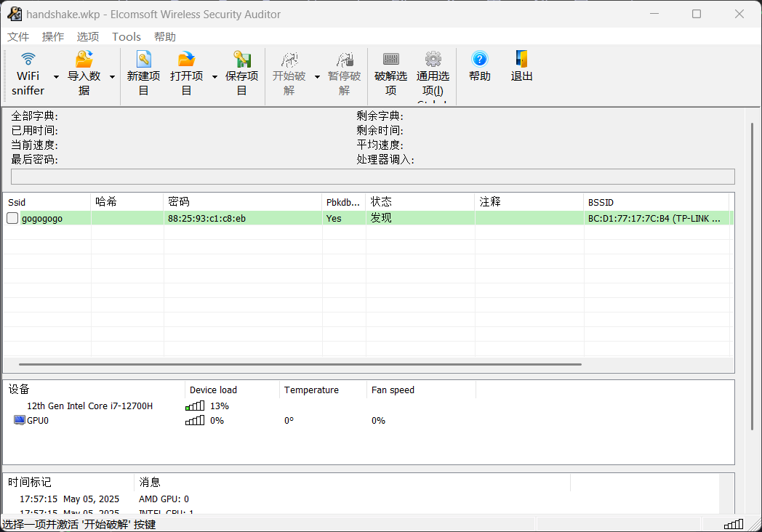762x532 pixels.
Task: Click the Yes value in Pbkdb column
Action: click(x=334, y=218)
